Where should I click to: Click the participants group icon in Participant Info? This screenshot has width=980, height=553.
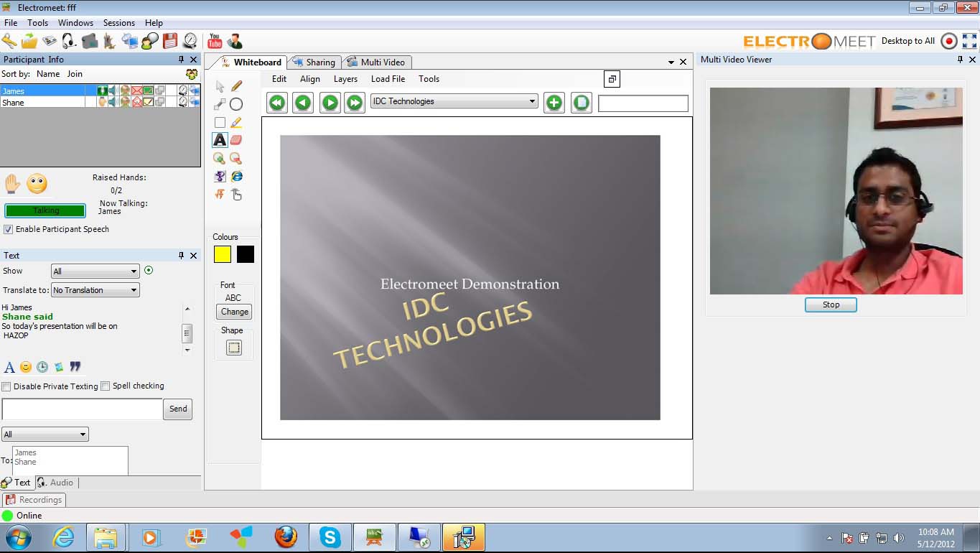[192, 74]
